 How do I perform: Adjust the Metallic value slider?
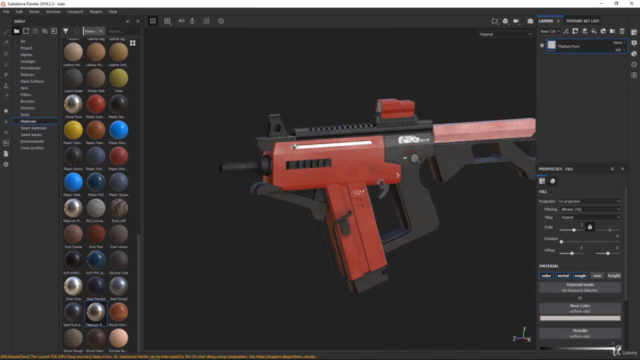tap(579, 348)
